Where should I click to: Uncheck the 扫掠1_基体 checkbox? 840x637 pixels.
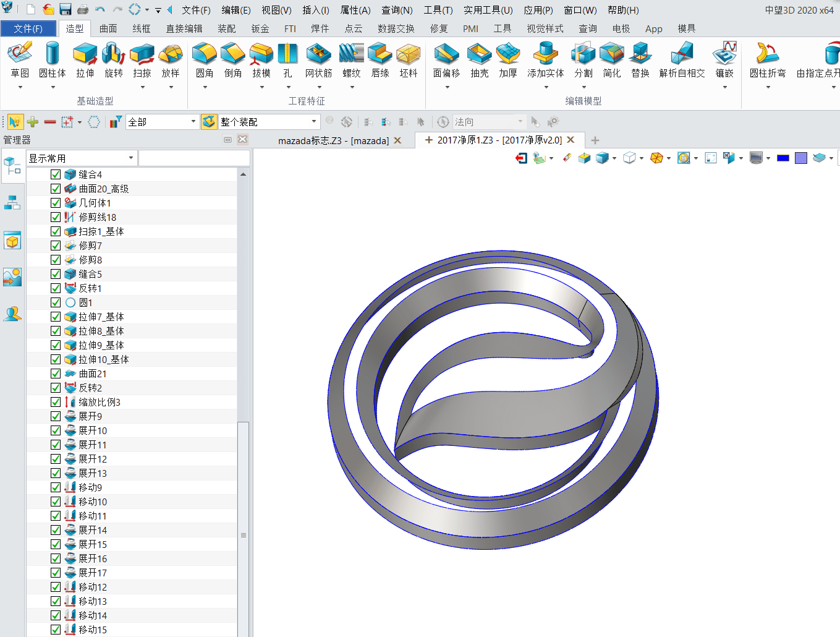tap(56, 231)
